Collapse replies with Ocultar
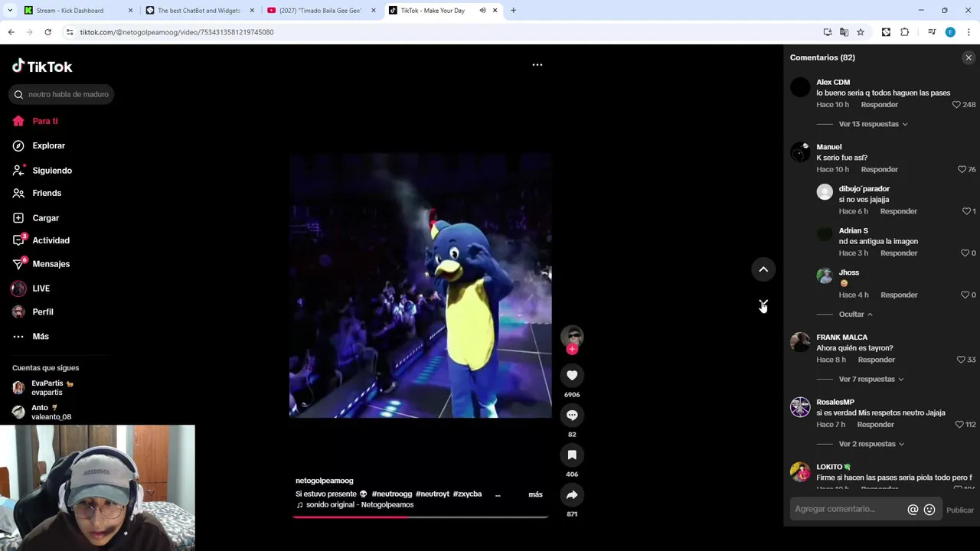This screenshot has width=980, height=551. [x=855, y=315]
